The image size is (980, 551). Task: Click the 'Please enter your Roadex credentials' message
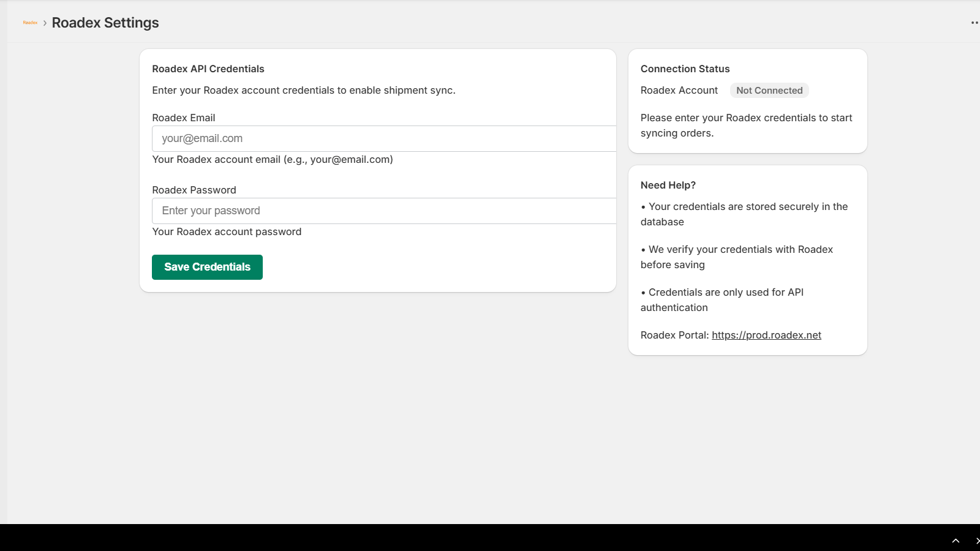coord(746,126)
